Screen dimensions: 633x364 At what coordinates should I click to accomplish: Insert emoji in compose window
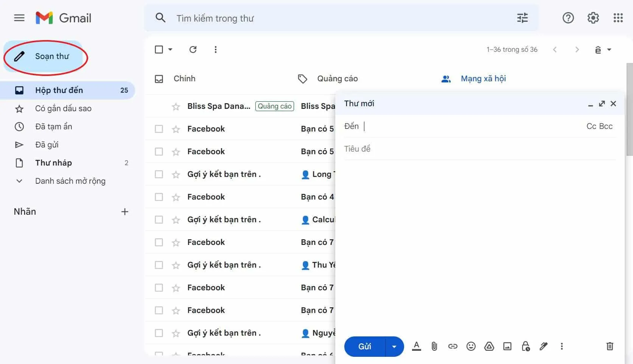point(471,346)
